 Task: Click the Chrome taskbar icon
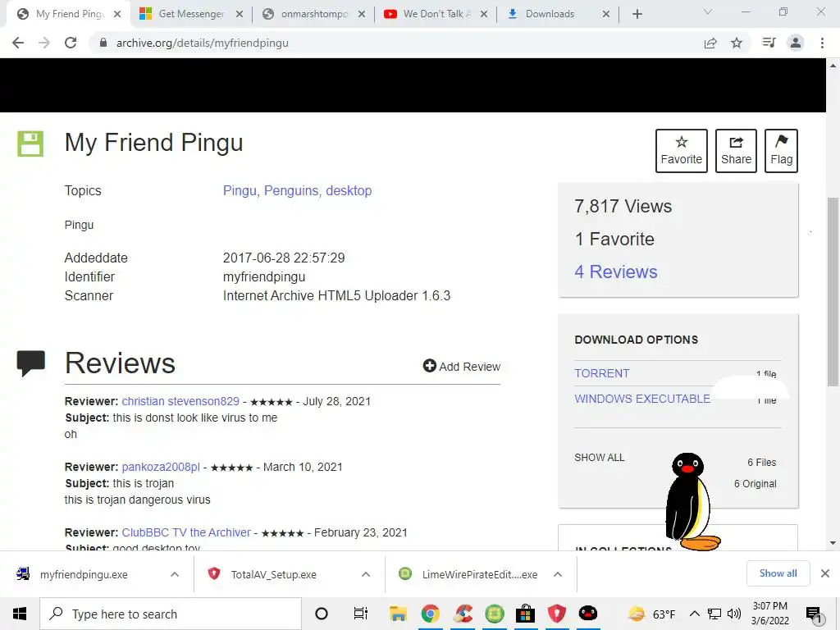430,614
